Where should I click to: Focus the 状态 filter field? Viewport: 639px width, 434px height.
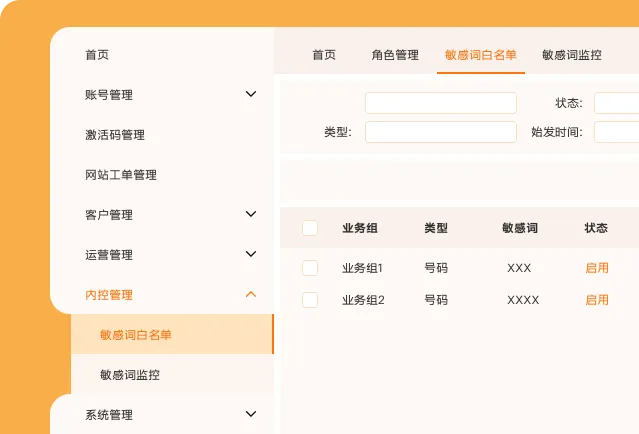click(616, 103)
